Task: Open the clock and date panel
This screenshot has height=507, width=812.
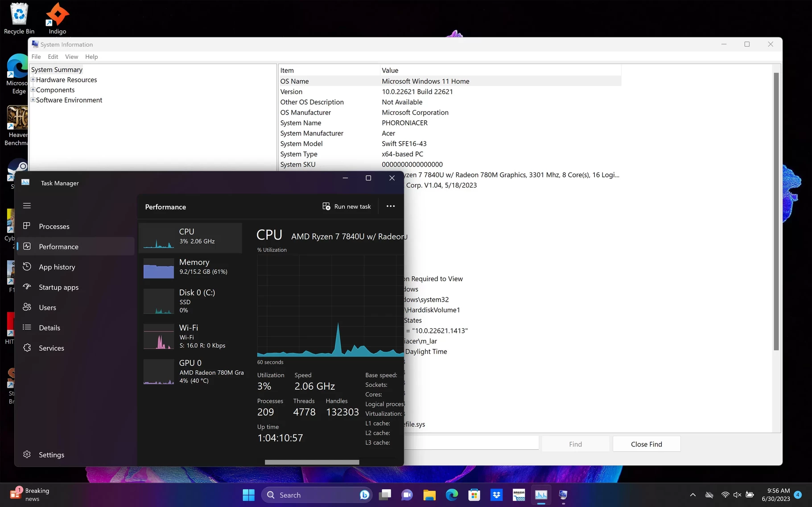Action: pos(776,495)
